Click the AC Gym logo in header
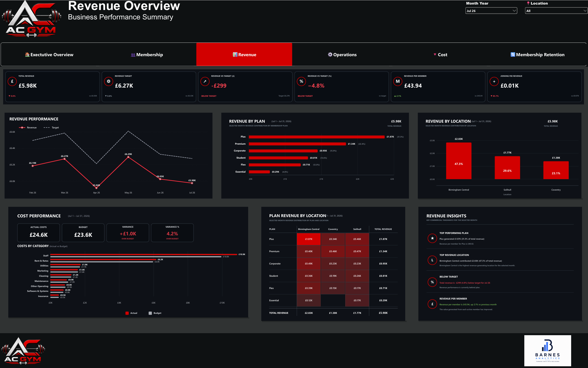Viewport: 588px width, 368px height. pos(31,19)
